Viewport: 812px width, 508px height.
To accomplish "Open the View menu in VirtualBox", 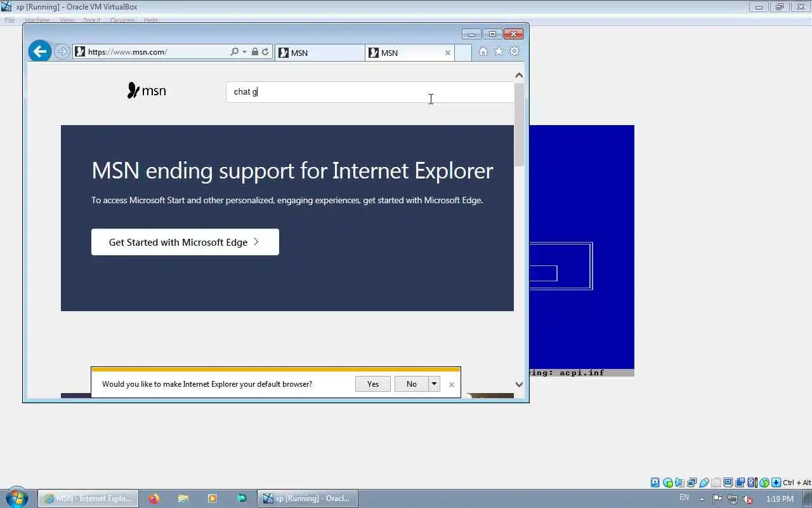I will pos(67,20).
